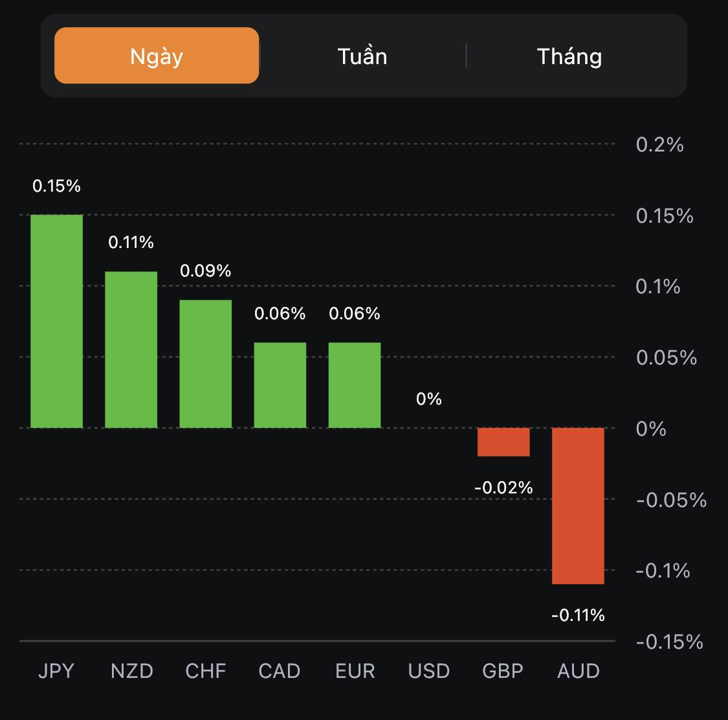The height and width of the screenshot is (720, 728).
Task: Click the green JPY bar
Action: tap(57, 321)
